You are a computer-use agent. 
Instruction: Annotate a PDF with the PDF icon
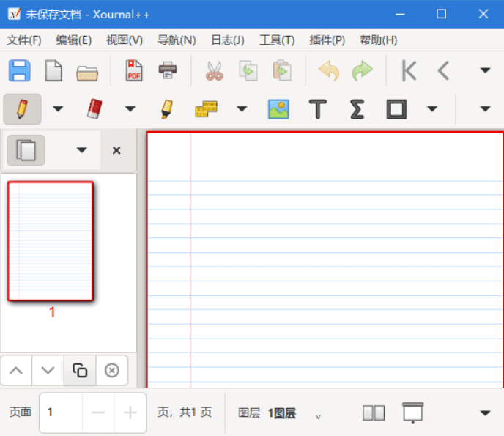pos(134,70)
